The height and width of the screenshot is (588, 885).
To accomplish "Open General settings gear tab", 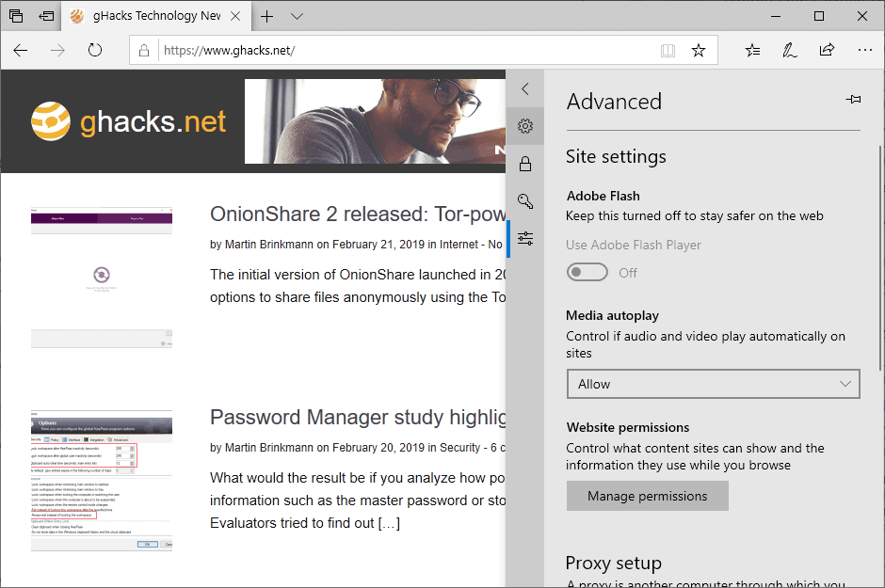I will (525, 126).
